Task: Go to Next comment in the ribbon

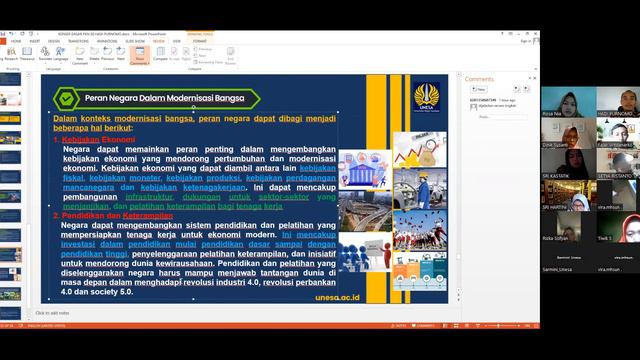Action: click(121, 54)
